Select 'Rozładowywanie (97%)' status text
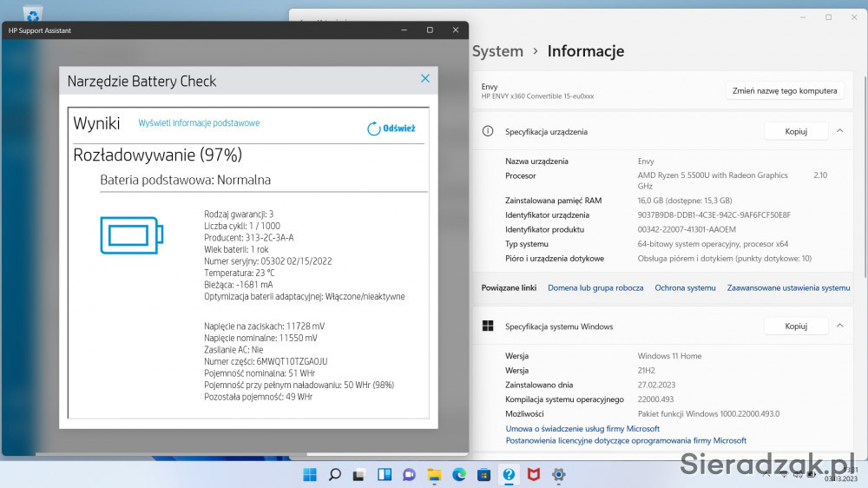Image resolution: width=868 pixels, height=488 pixels. coord(158,155)
